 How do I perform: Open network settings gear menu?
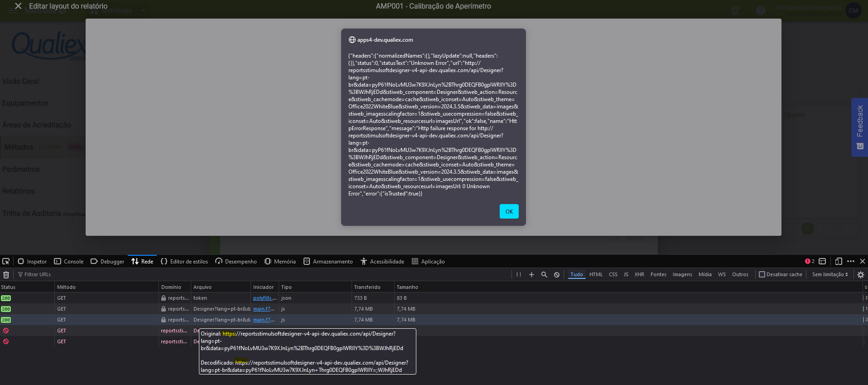point(861,274)
